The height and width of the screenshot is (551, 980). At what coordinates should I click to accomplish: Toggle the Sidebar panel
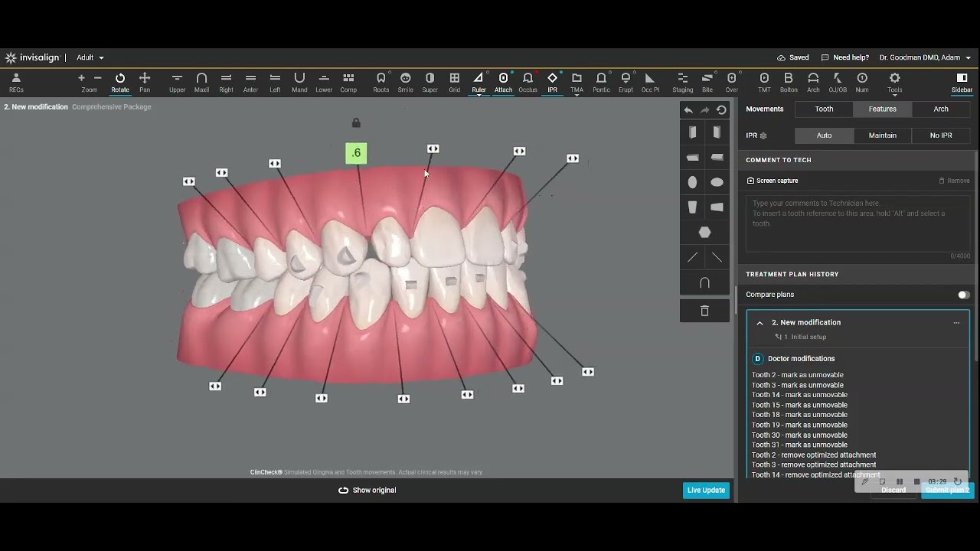tap(962, 83)
